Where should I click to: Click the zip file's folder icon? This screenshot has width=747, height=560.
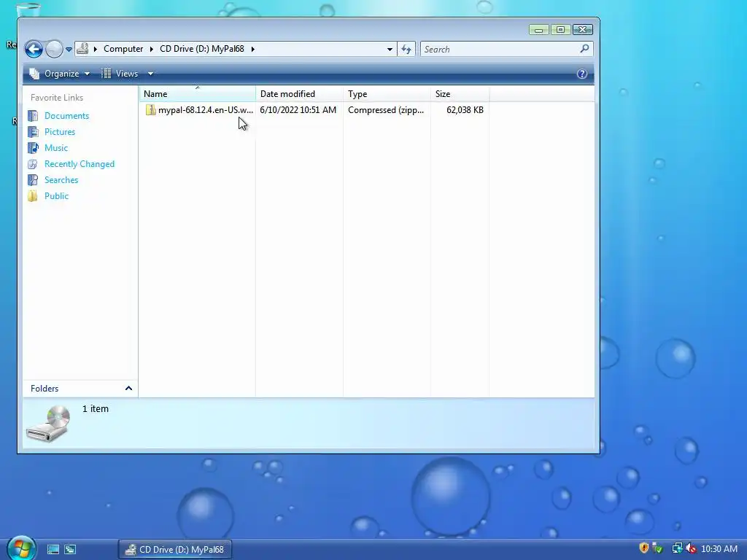(x=150, y=110)
